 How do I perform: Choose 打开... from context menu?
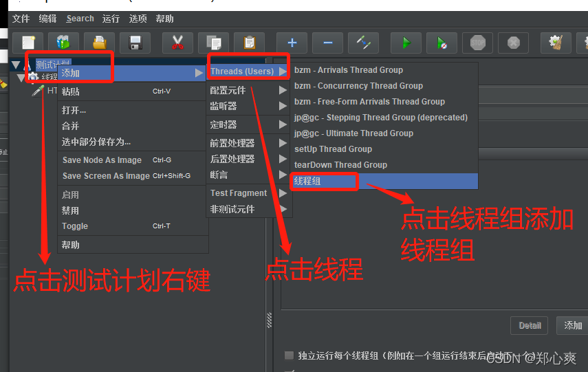pyautogui.click(x=132, y=110)
